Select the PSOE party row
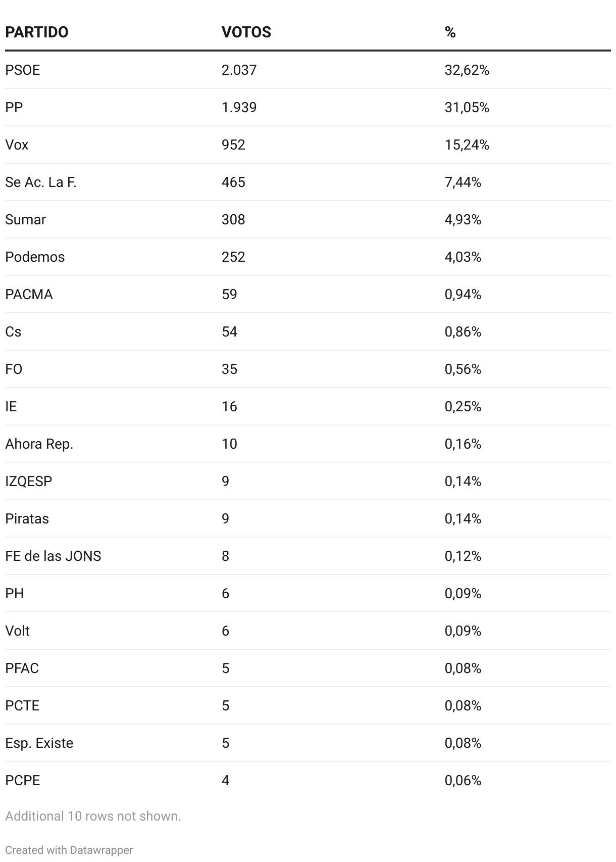This screenshot has height=862, width=616. tap(308, 70)
